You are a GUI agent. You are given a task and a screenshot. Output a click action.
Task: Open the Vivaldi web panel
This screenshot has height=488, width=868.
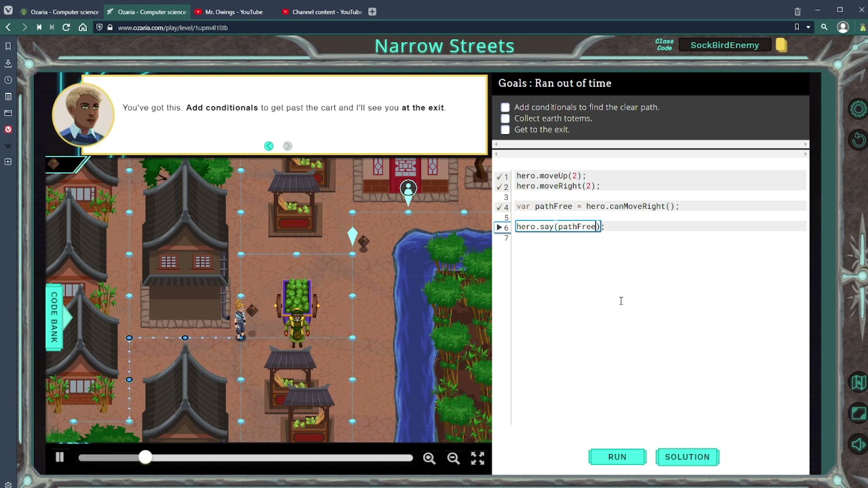pyautogui.click(x=8, y=129)
